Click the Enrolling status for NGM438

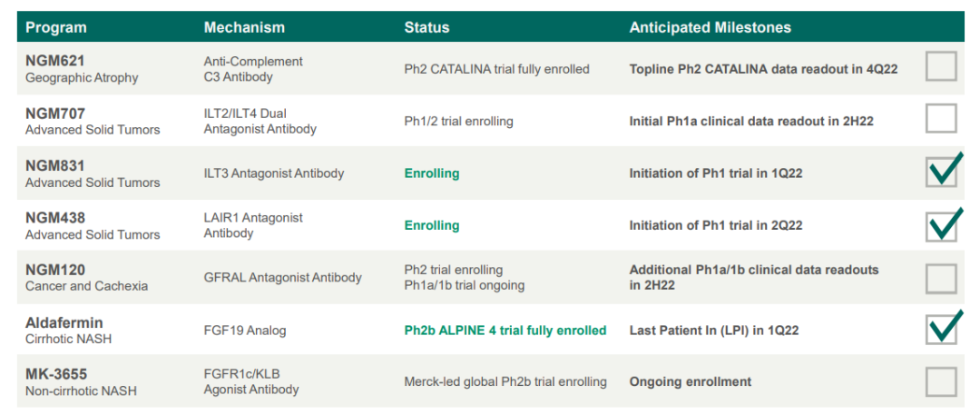[x=432, y=225]
